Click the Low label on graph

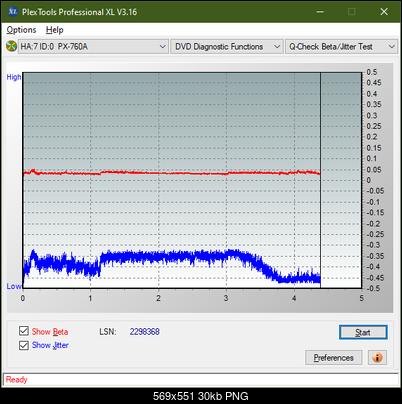tap(14, 286)
